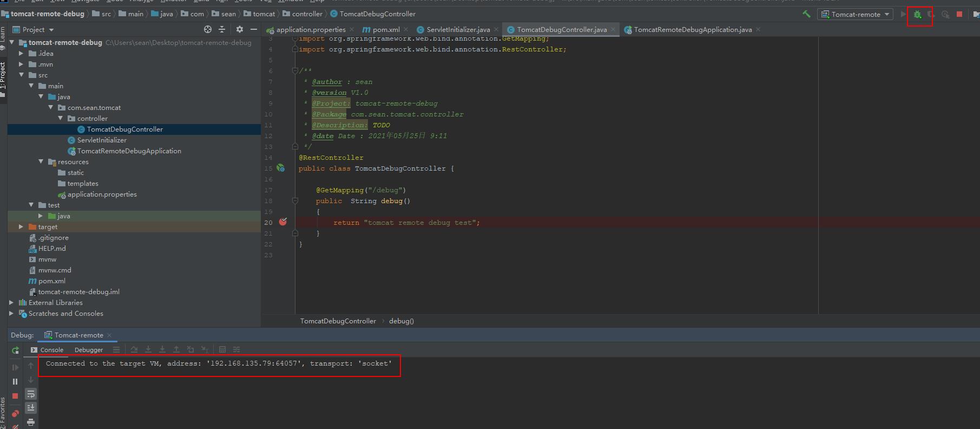980x429 pixels.
Task: Close the Tomcat-remote debug session tab
Action: (109, 335)
